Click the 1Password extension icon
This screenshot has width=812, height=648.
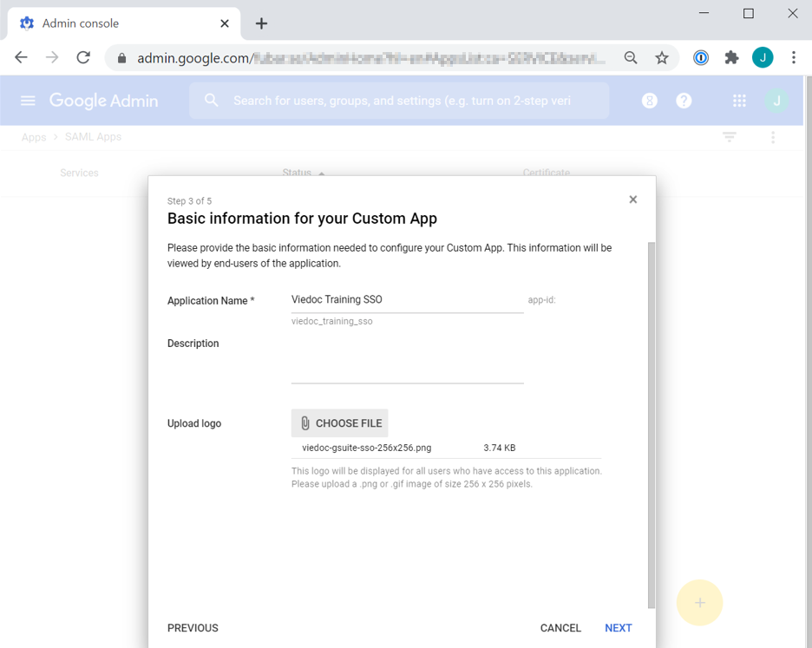(701, 58)
